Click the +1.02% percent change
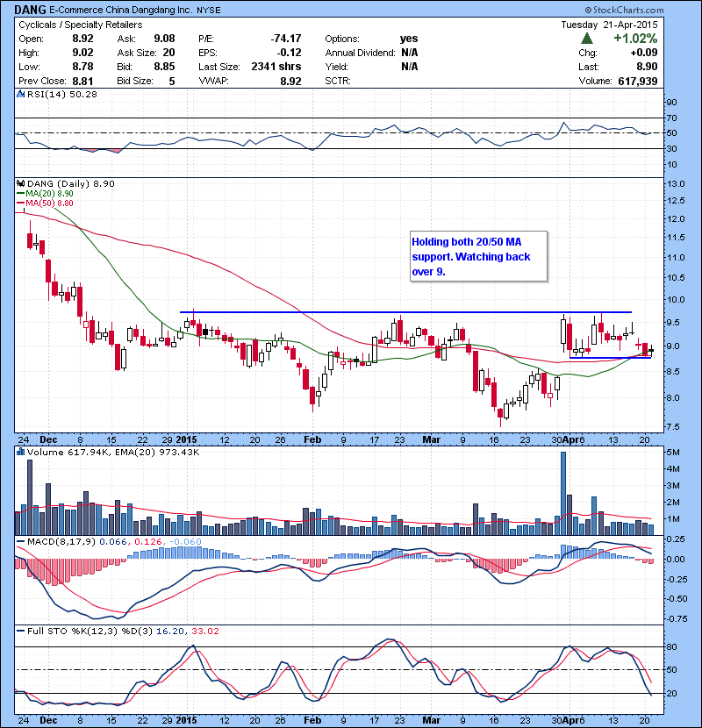 click(x=635, y=38)
